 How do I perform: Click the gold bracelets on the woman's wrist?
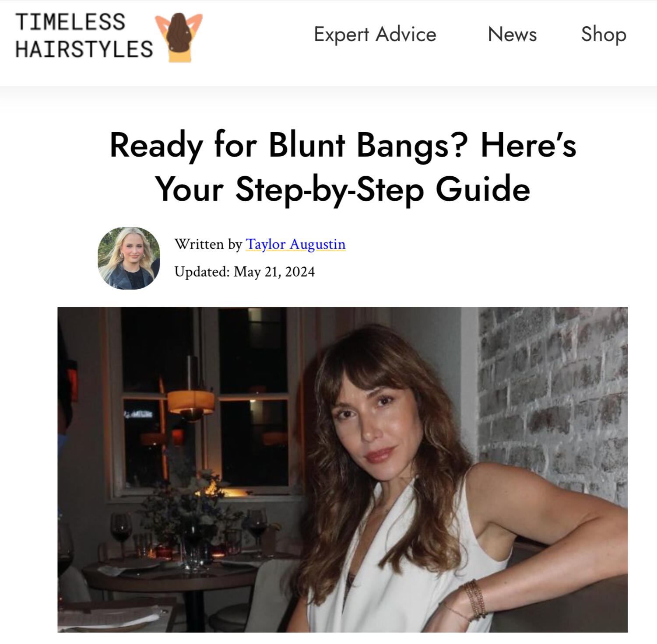(x=475, y=599)
